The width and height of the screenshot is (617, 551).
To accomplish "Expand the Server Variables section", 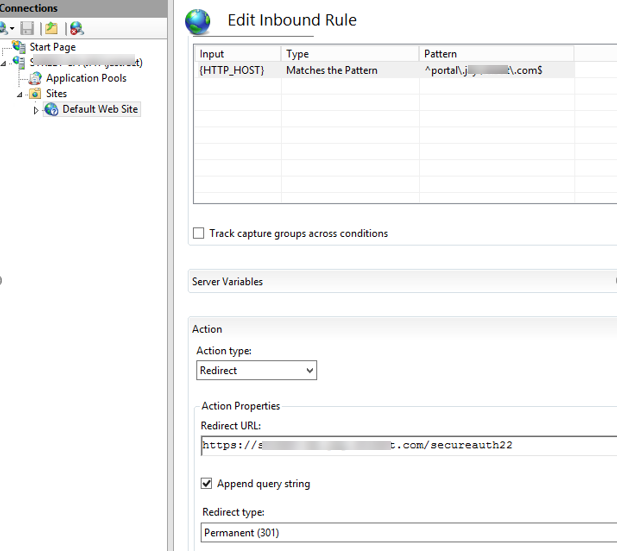I will click(x=403, y=281).
